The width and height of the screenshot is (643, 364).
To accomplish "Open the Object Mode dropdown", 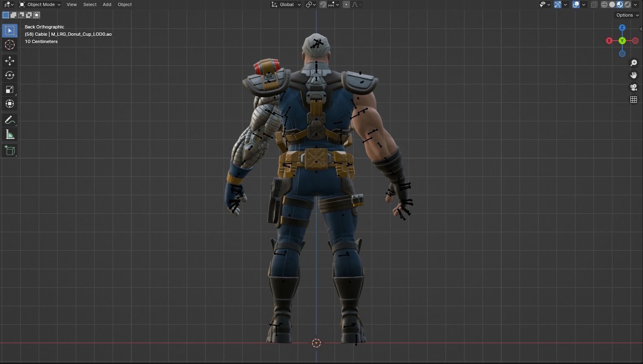I will 40,4.
